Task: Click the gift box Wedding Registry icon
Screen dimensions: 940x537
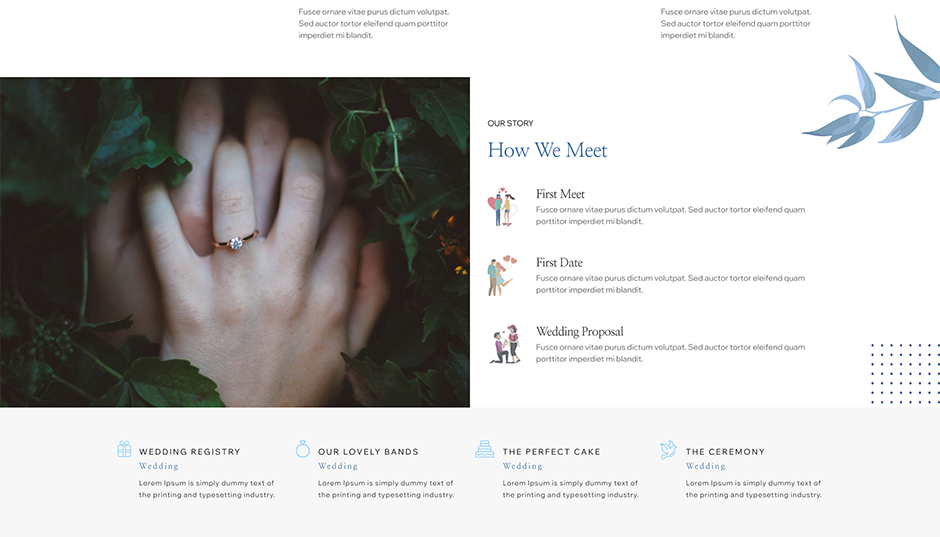Action: click(124, 449)
